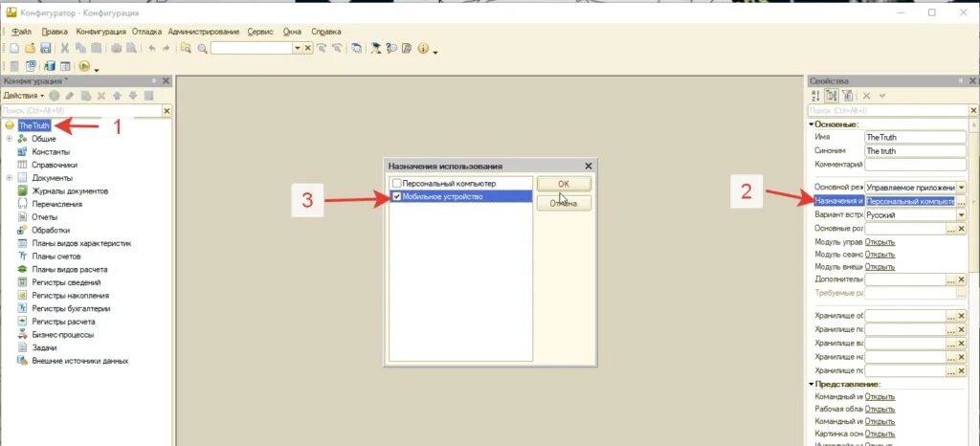Clear the Свойства search field with X
The width and height of the screenshot is (980, 446).
point(973,111)
